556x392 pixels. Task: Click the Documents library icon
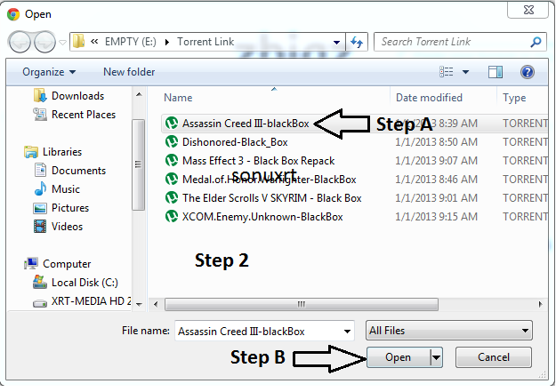40,171
